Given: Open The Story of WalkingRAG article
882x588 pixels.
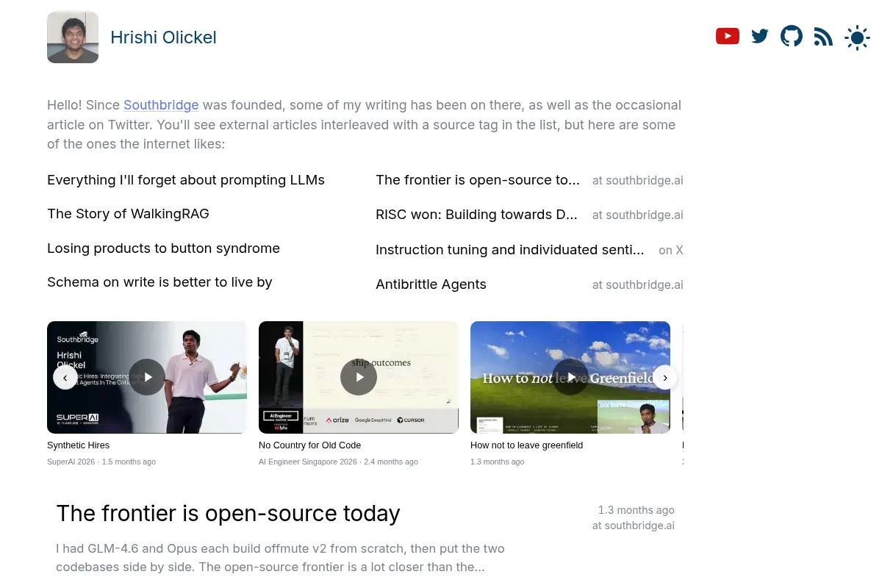Looking at the screenshot, I should 128,214.
